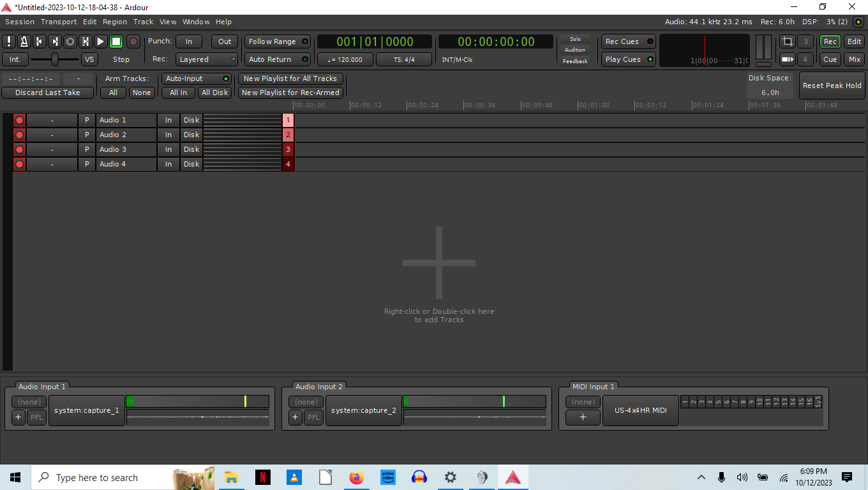Toggle the Follow Range option
This screenshot has height=490, width=868.
point(278,41)
